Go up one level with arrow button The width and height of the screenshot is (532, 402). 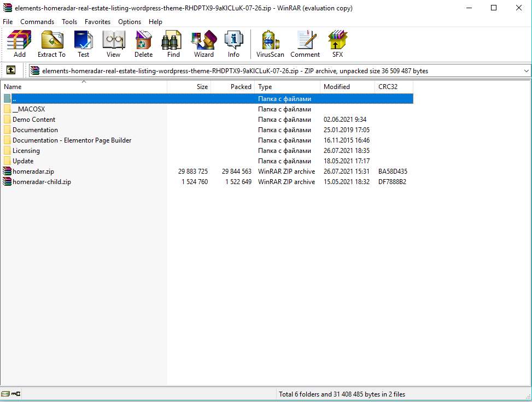[x=11, y=70]
